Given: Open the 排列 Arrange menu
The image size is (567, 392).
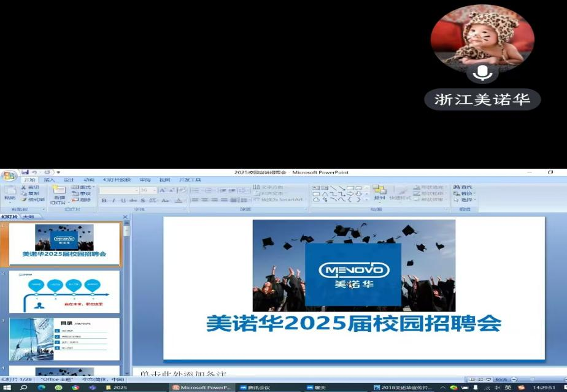Looking at the screenshot, I should [379, 193].
